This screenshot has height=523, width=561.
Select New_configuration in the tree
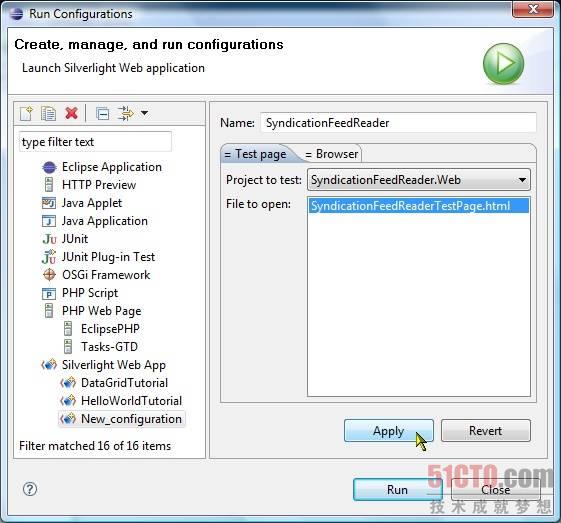pyautogui.click(x=131, y=419)
